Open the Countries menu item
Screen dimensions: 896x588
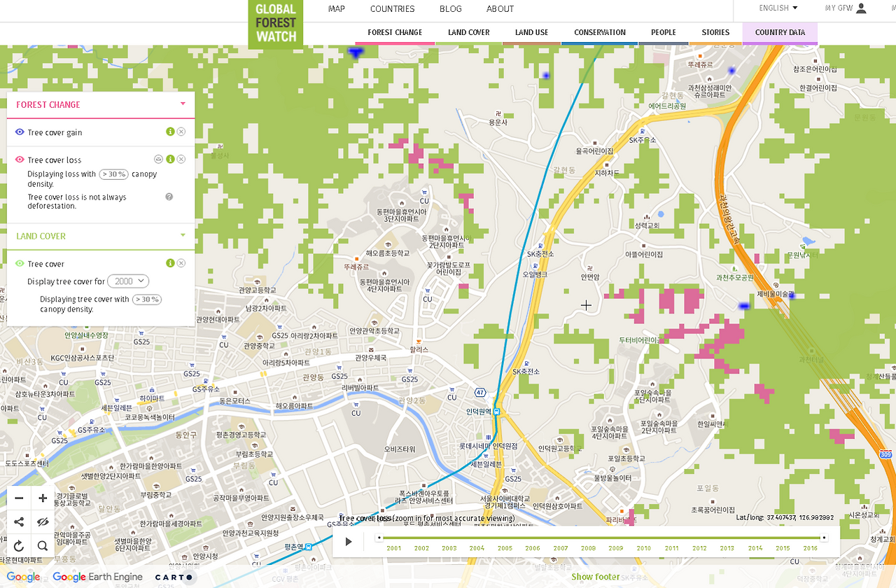coord(393,9)
